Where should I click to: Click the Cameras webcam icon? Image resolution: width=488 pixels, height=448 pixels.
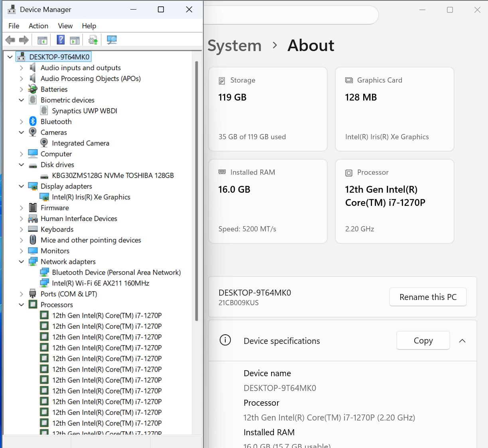tap(33, 132)
